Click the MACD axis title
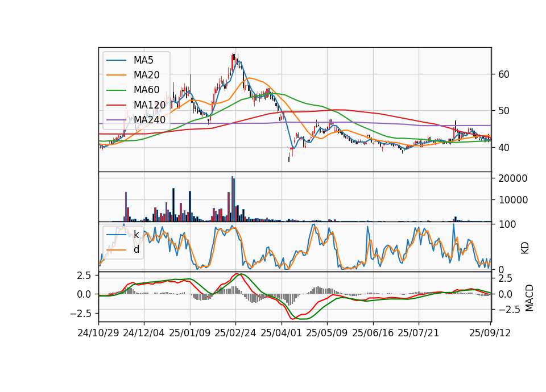This screenshot has height=392, width=546. point(530,298)
